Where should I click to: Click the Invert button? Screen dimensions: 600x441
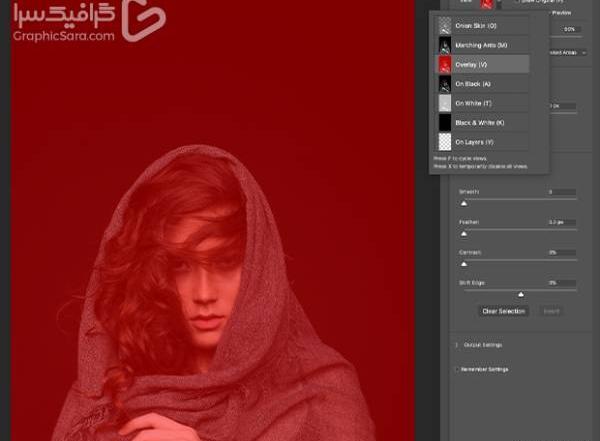point(551,311)
